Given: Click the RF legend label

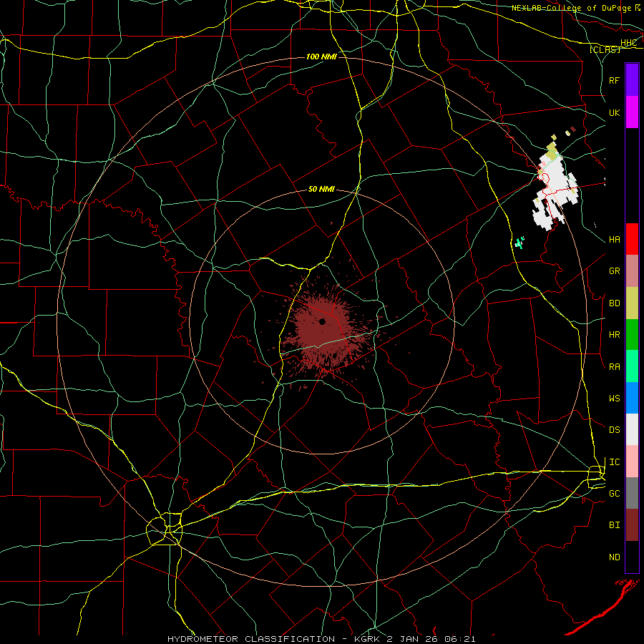Looking at the screenshot, I should (x=615, y=80).
